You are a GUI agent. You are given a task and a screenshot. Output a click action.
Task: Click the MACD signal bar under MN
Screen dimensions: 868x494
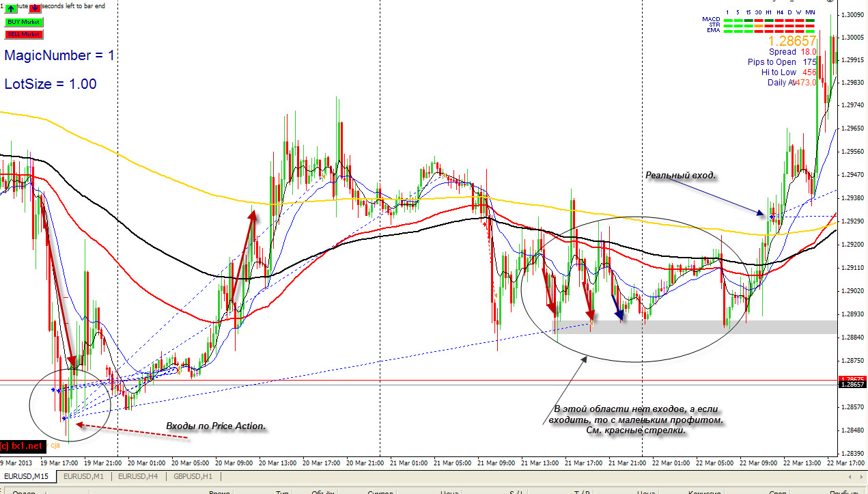pos(810,20)
